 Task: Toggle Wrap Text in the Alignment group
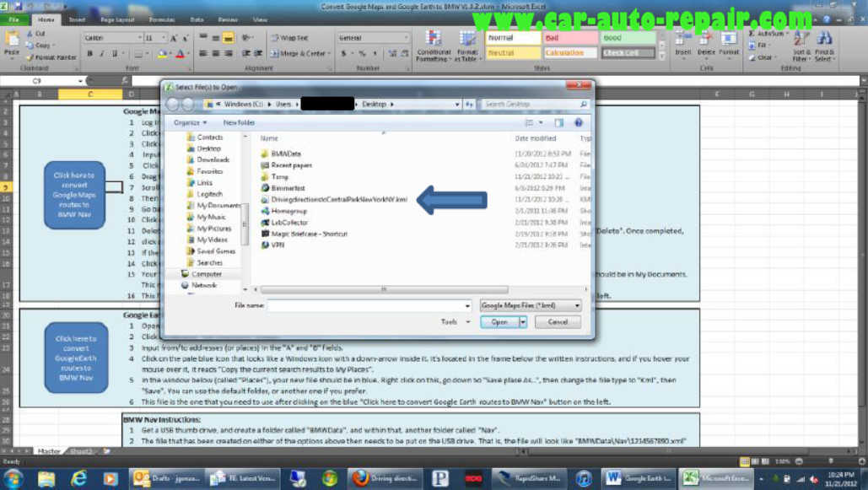(x=289, y=38)
